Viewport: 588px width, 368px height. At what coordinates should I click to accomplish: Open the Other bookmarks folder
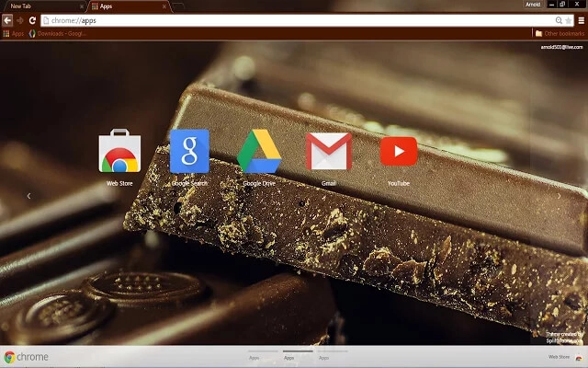(560, 33)
